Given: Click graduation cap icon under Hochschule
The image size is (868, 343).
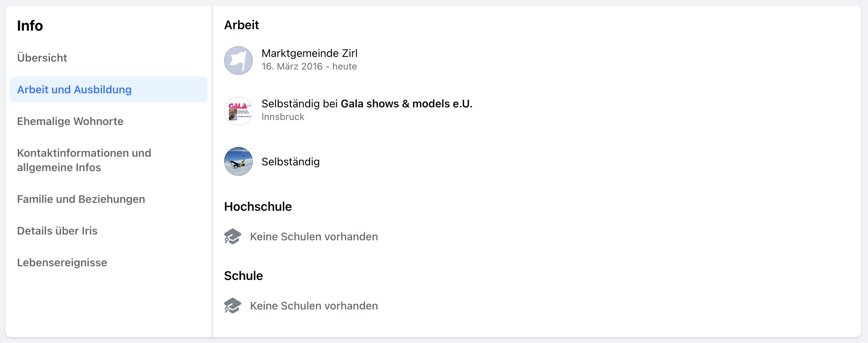Looking at the screenshot, I should click(233, 236).
